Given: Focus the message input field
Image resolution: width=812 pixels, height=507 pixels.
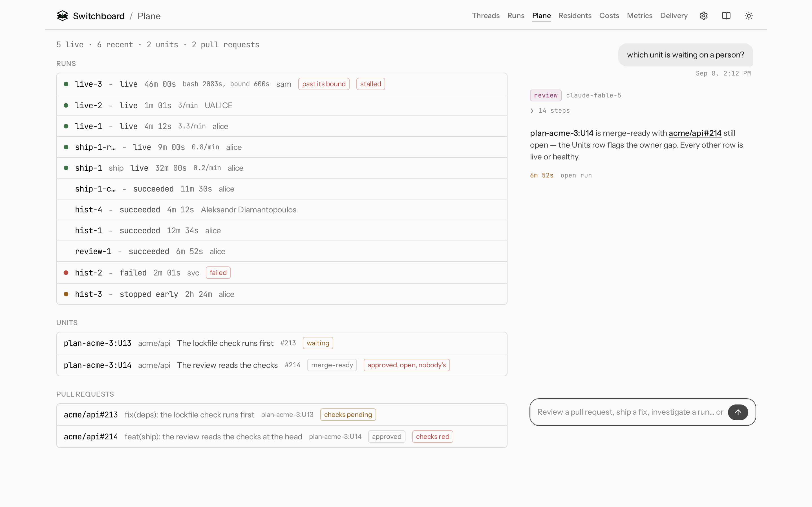Looking at the screenshot, I should pos(630,412).
